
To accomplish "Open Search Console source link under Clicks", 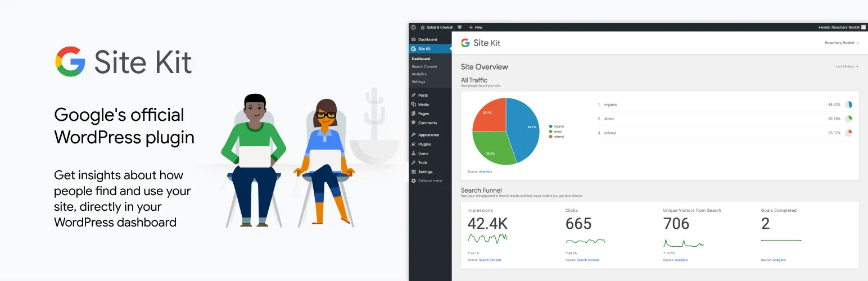I will click(x=588, y=260).
